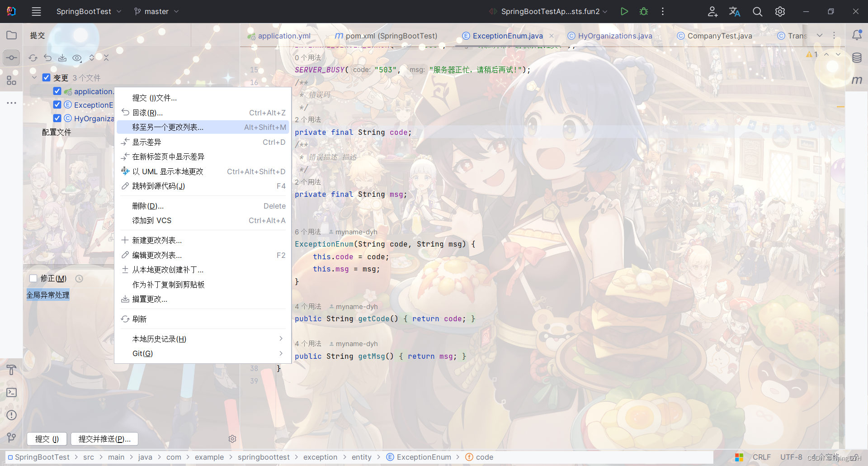The height and width of the screenshot is (466, 868).
Task: Uncheck the application.yml file checkbox
Action: 57,91
